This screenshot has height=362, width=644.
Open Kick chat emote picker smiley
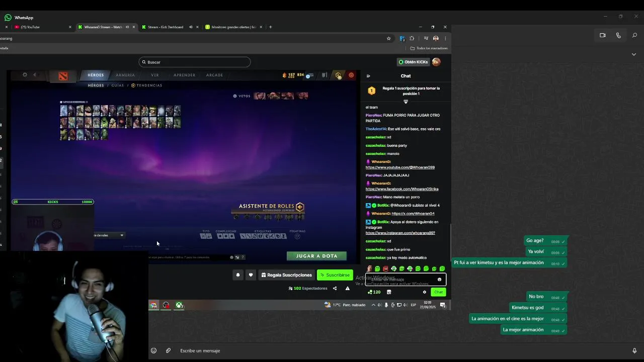(439, 280)
